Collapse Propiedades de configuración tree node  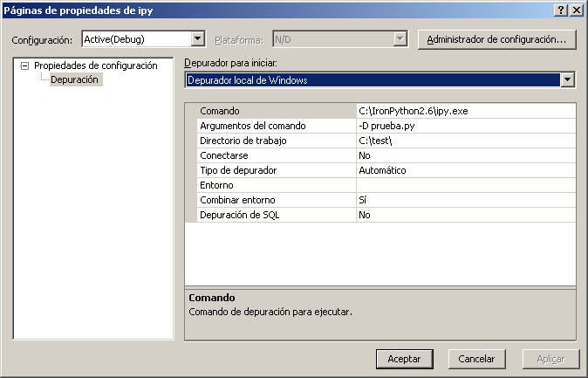tap(24, 65)
